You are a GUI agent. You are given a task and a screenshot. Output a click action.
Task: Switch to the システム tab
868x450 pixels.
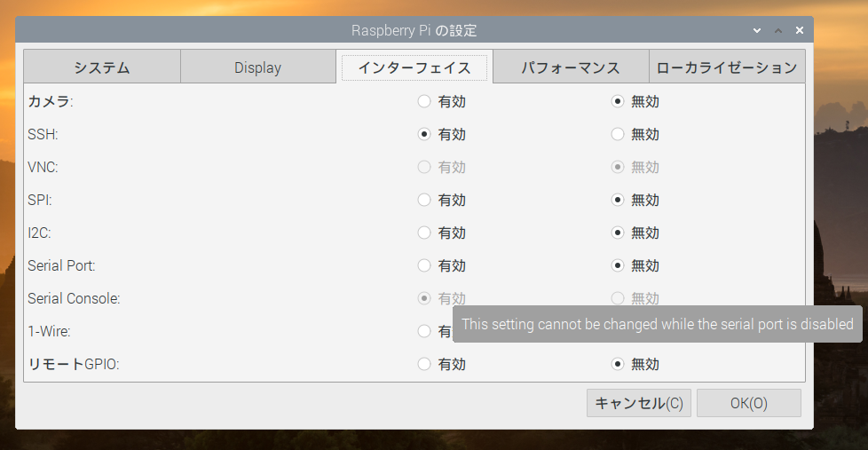click(x=102, y=67)
